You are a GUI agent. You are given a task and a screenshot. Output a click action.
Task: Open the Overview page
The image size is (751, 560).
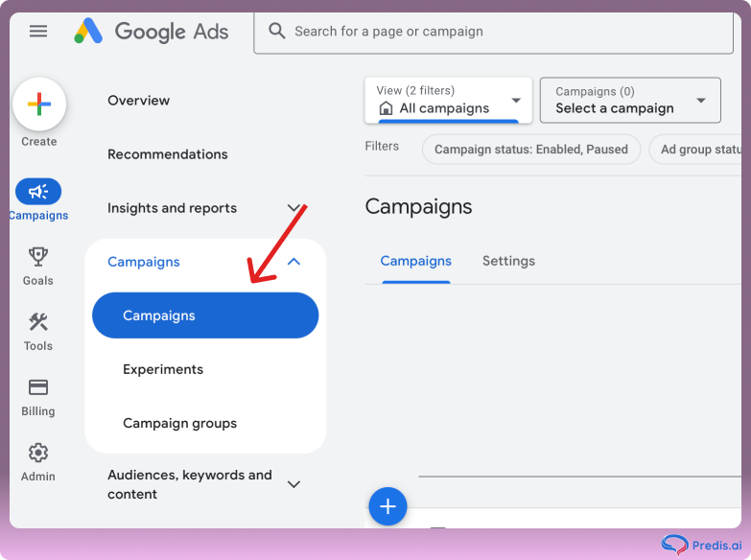click(138, 101)
